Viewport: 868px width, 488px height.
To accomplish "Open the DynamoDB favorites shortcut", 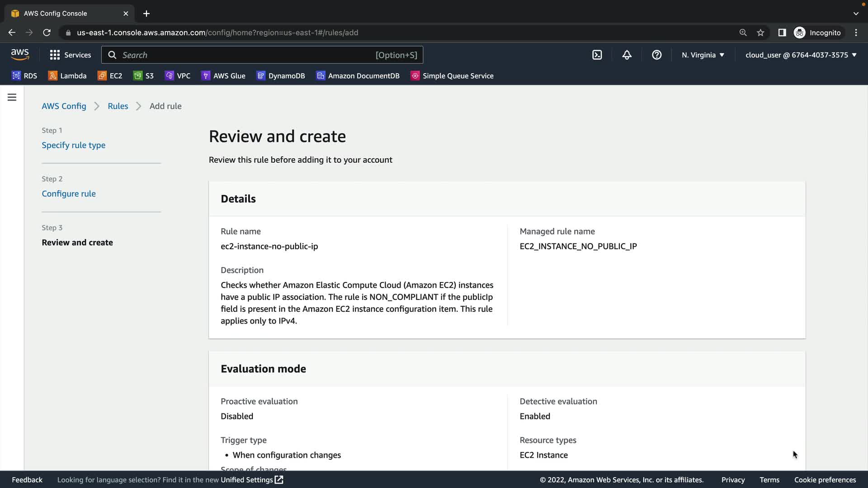I will 280,76.
